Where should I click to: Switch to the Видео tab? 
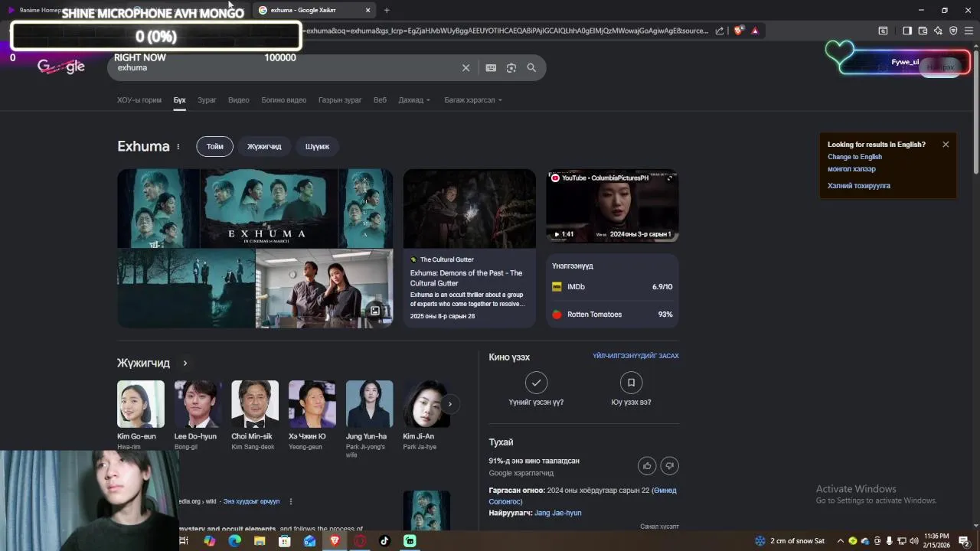pyautogui.click(x=239, y=100)
